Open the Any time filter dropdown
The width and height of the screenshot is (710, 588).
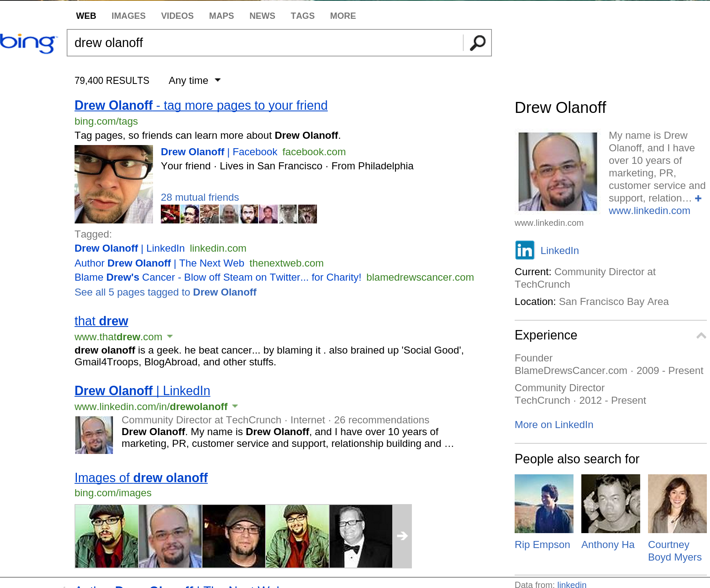[x=195, y=80]
